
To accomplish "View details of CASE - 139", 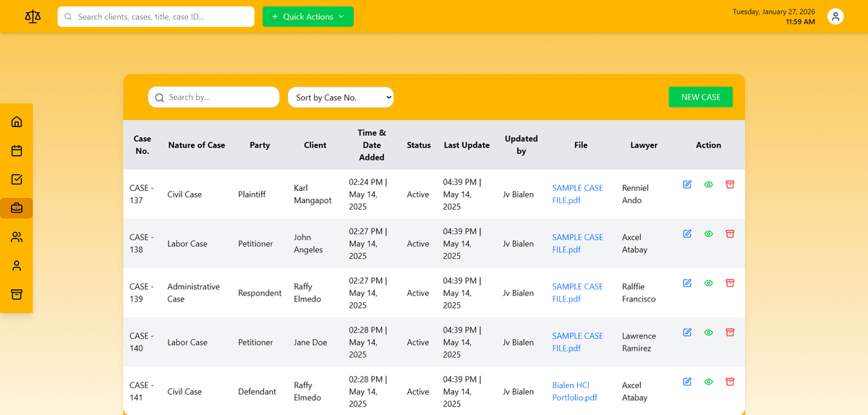I will [x=709, y=283].
